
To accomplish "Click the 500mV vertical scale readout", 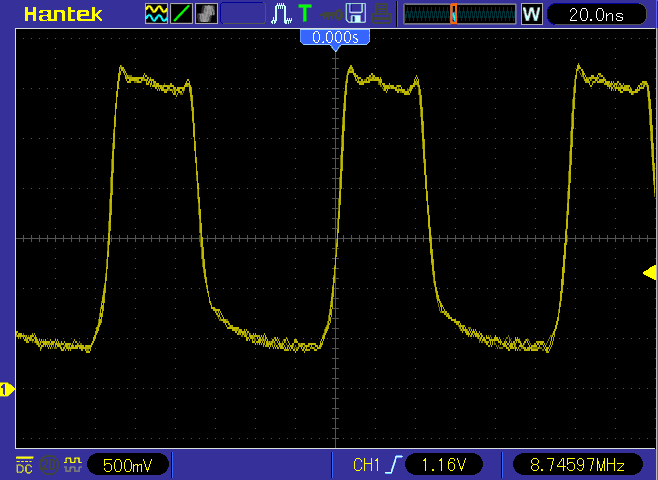I will coord(128,465).
